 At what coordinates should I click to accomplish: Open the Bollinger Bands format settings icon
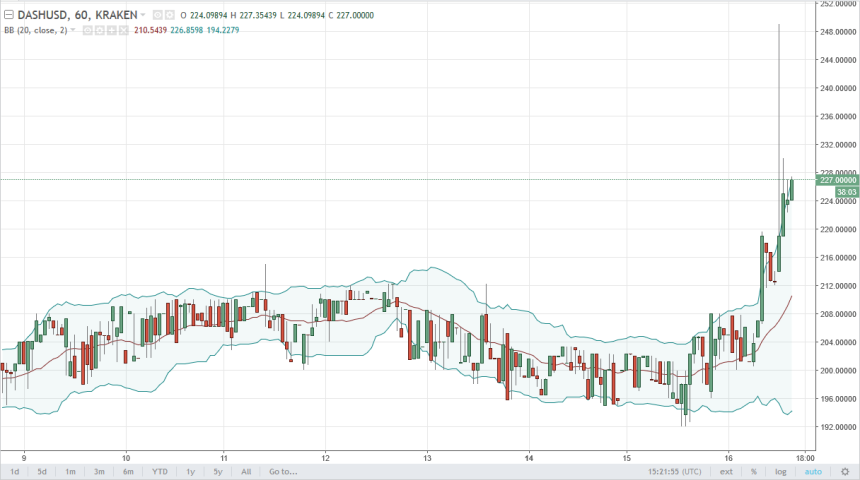(99, 31)
